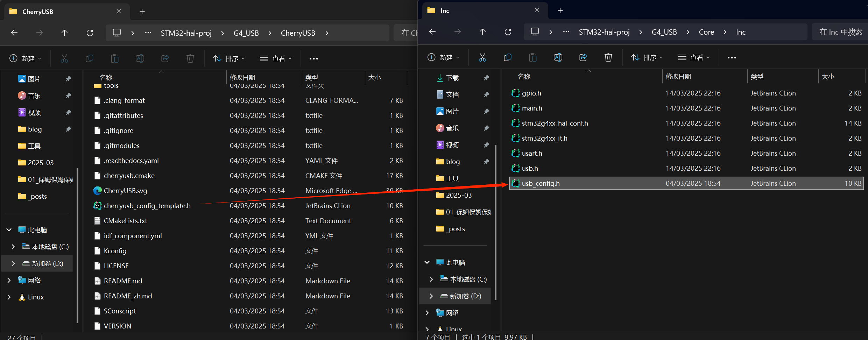Open the overflow breadcrumb ellipsis in Inc window
This screenshot has height=340, width=868.
coord(566,32)
